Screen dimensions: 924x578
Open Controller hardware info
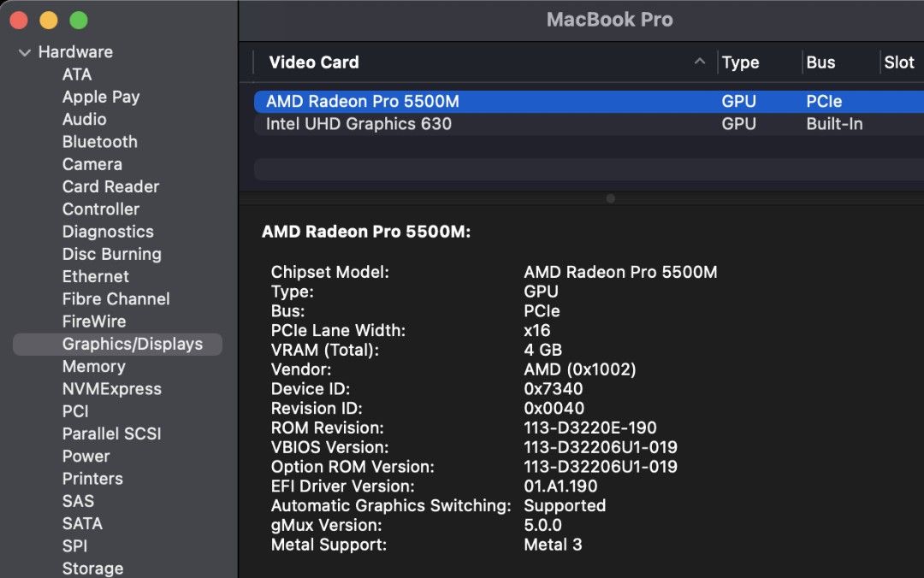tap(101, 209)
